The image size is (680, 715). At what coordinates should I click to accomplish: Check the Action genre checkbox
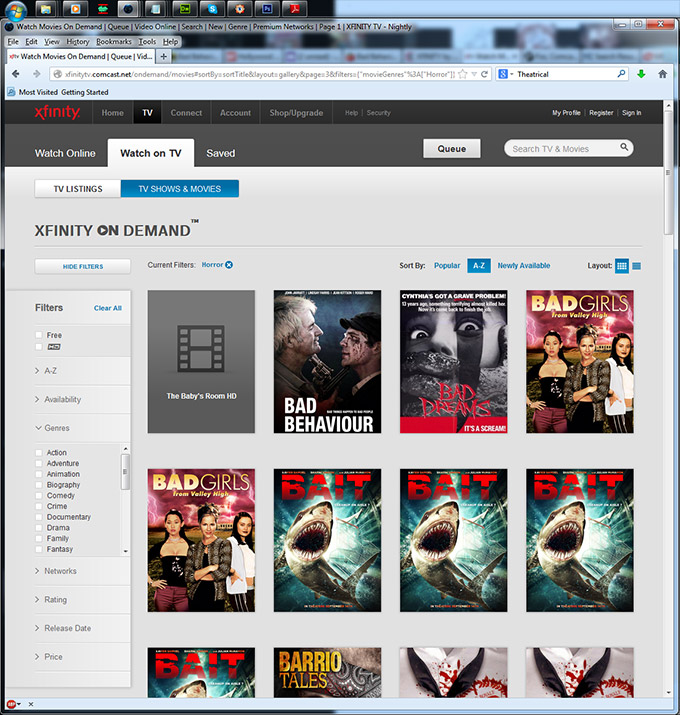39,453
